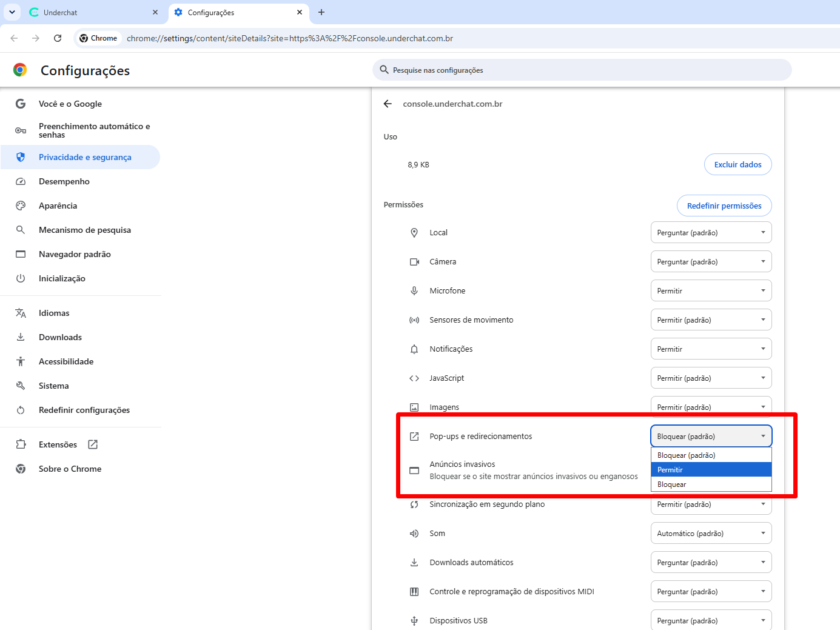
Task: Open the Local permission dropdown
Action: pos(711,232)
